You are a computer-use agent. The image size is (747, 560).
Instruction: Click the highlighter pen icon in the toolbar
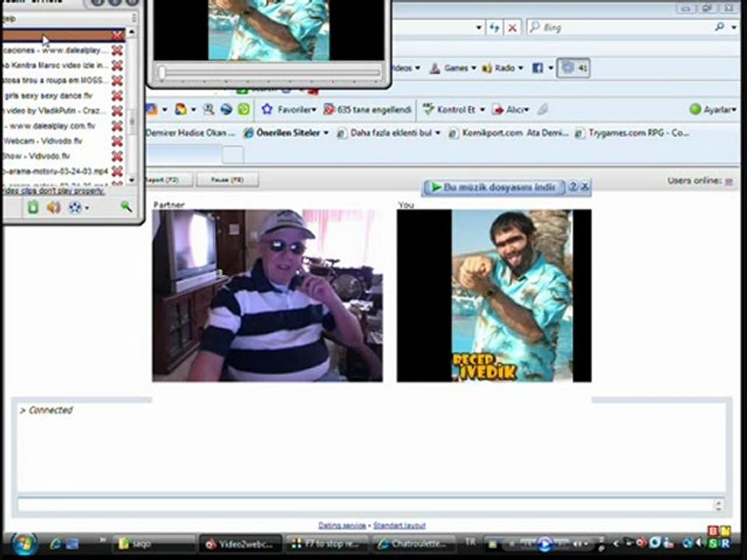[542, 110]
